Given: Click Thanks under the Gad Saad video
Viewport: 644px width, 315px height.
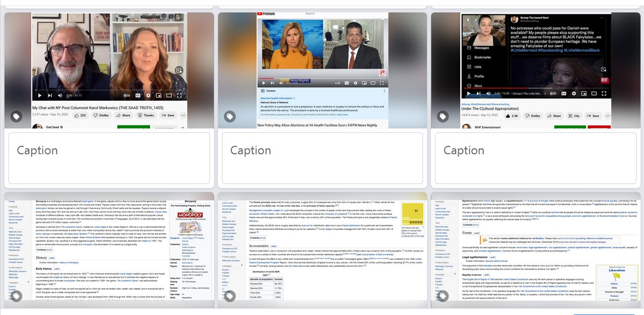Looking at the screenshot, I should (146, 115).
